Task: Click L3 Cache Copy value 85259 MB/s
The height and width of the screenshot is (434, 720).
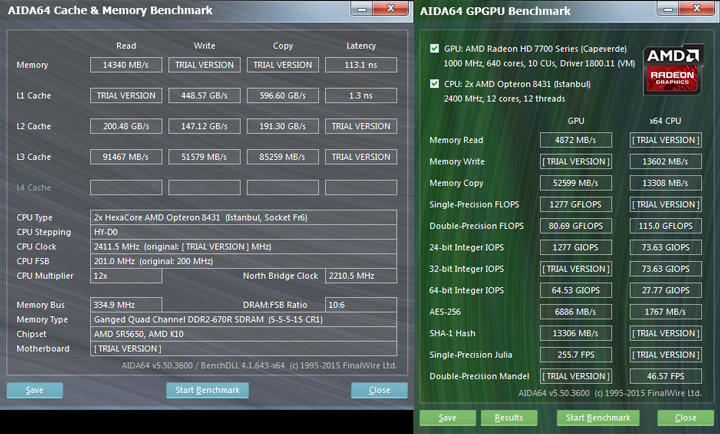Action: [x=283, y=157]
